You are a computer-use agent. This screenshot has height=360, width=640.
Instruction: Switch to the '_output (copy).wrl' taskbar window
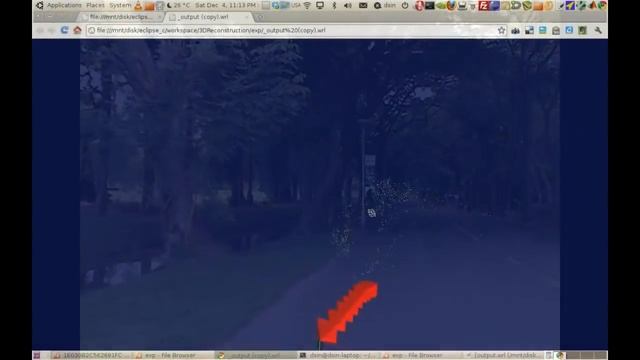click(256, 356)
